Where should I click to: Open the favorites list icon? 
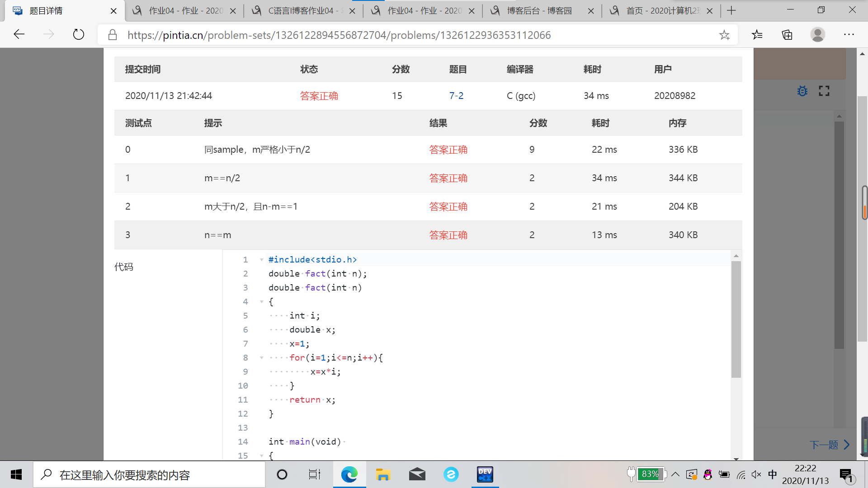(x=757, y=34)
